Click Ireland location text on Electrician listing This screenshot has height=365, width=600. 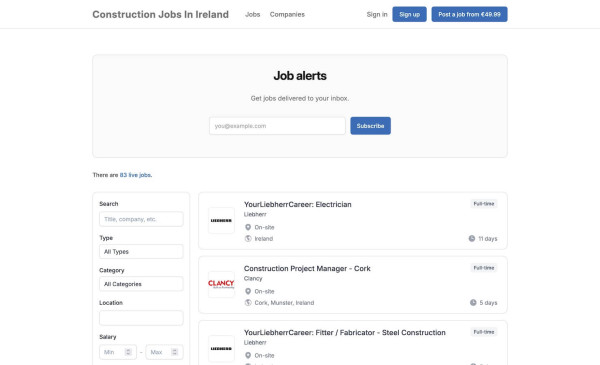(264, 239)
